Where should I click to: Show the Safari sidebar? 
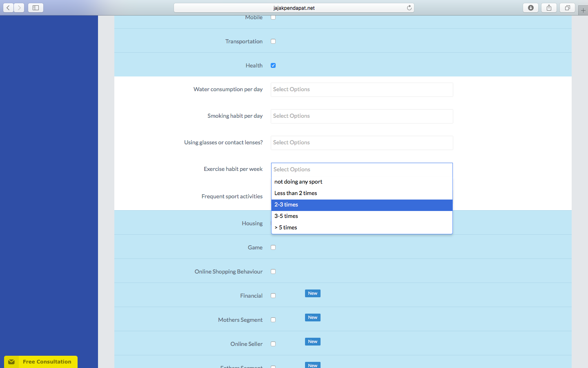tap(36, 8)
